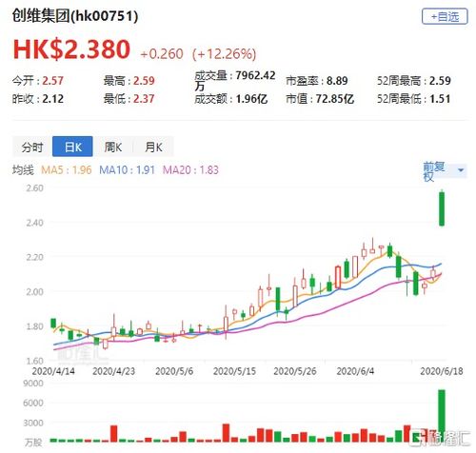Click 昨收 value 2.12
The height and width of the screenshot is (453, 476).
[x=53, y=99]
